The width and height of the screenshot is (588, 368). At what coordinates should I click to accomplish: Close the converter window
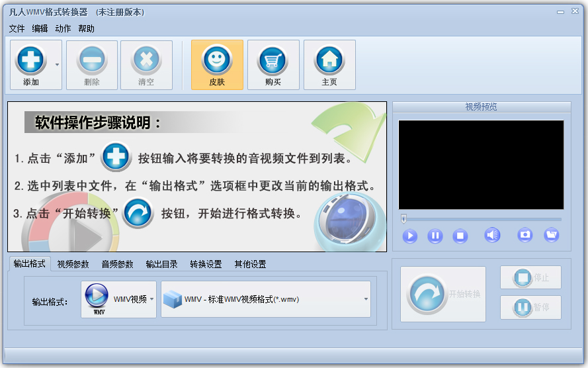click(575, 11)
